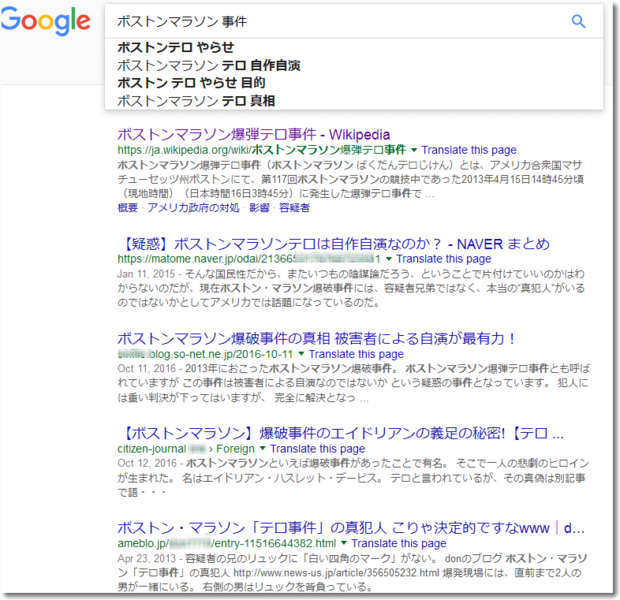Click the Oct 11, 2016 snippet date

[x=146, y=368]
